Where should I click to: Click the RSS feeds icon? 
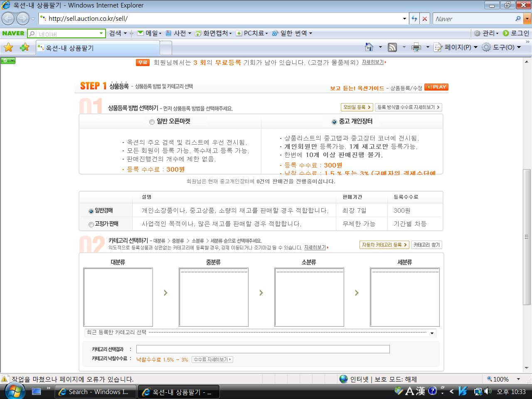392,47
